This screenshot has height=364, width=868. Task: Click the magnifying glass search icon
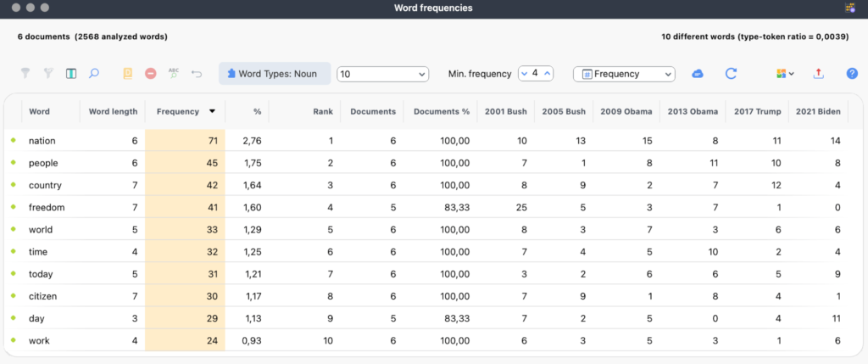point(94,73)
